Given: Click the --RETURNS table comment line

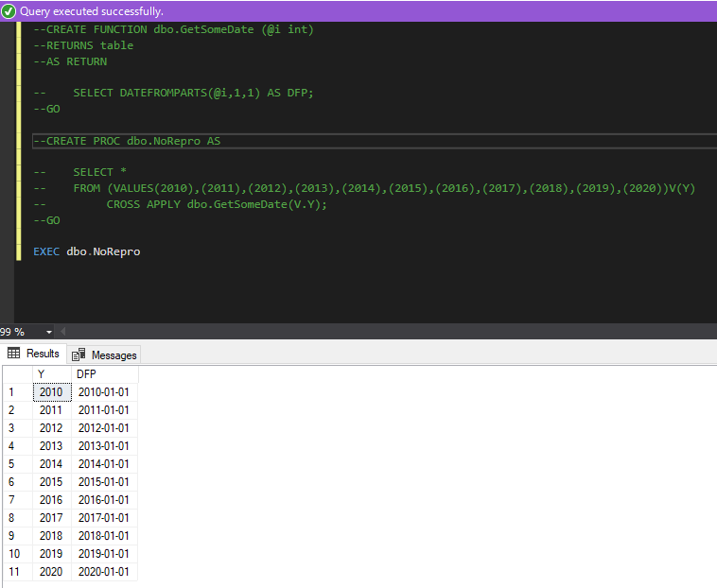Looking at the screenshot, I should point(83,45).
